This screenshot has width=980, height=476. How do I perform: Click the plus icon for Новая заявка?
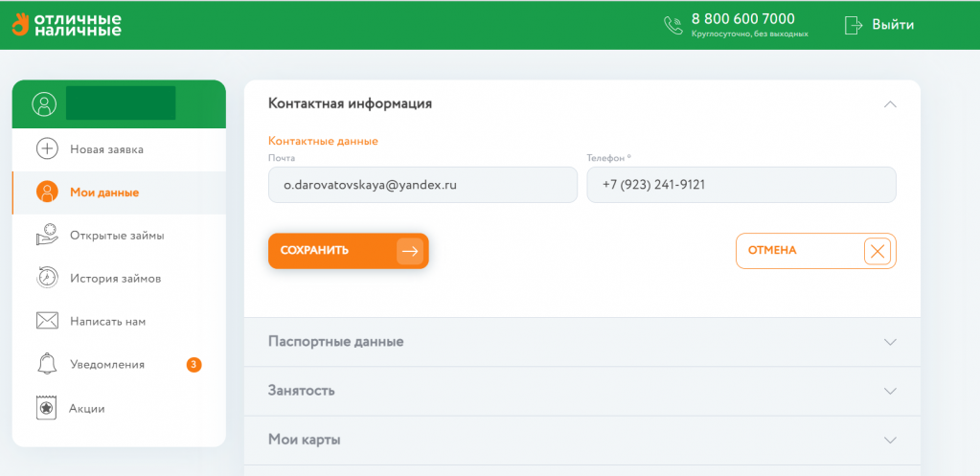47,150
